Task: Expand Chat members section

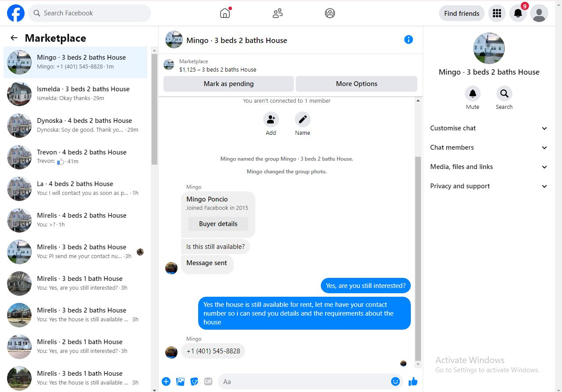Action: (489, 147)
